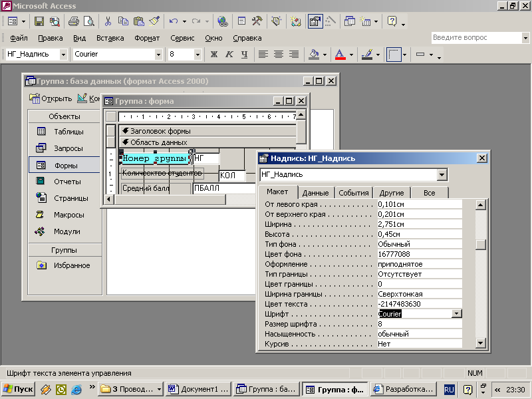Click the Print icon
This screenshot has width=532, height=399.
pos(74,22)
